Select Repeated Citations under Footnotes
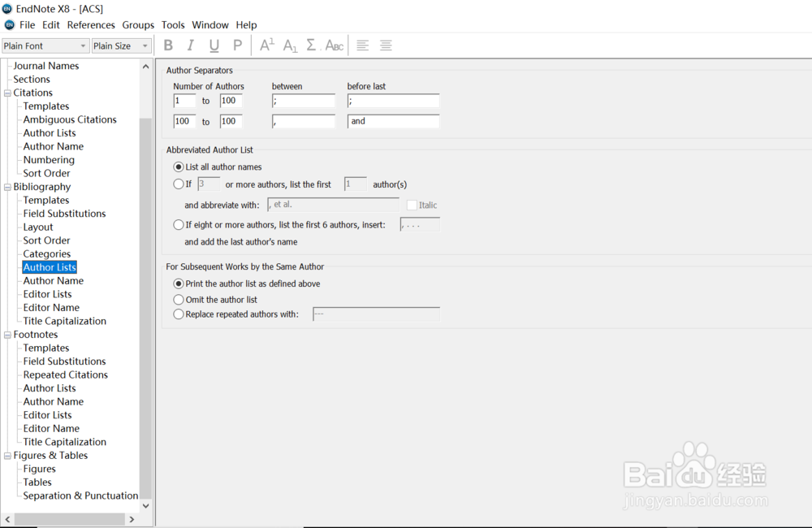This screenshot has height=528, width=812. click(65, 375)
